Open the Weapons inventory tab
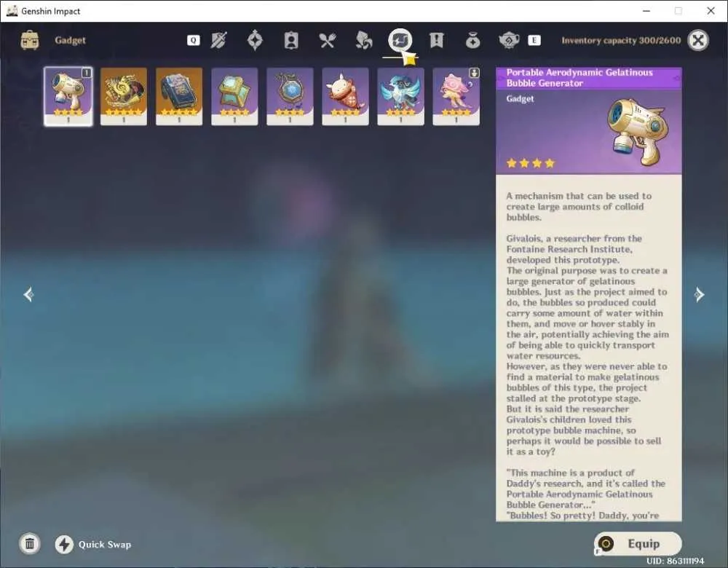Screen dimensions: 728x568 pyautogui.click(x=218, y=40)
